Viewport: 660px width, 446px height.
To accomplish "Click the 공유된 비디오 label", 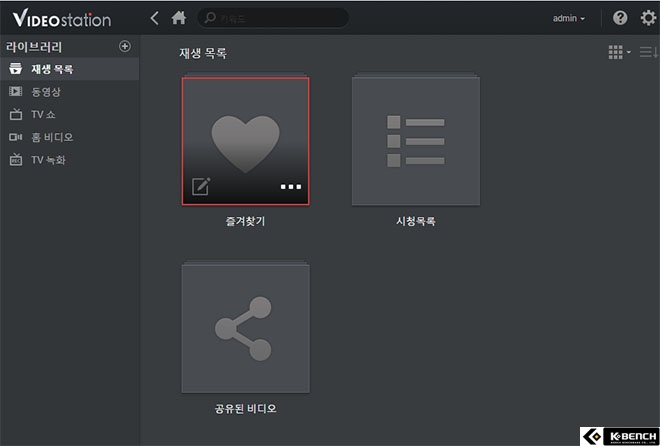I will 245,409.
